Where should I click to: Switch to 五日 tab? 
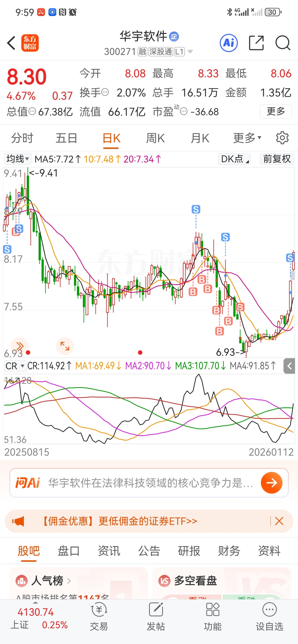66,138
